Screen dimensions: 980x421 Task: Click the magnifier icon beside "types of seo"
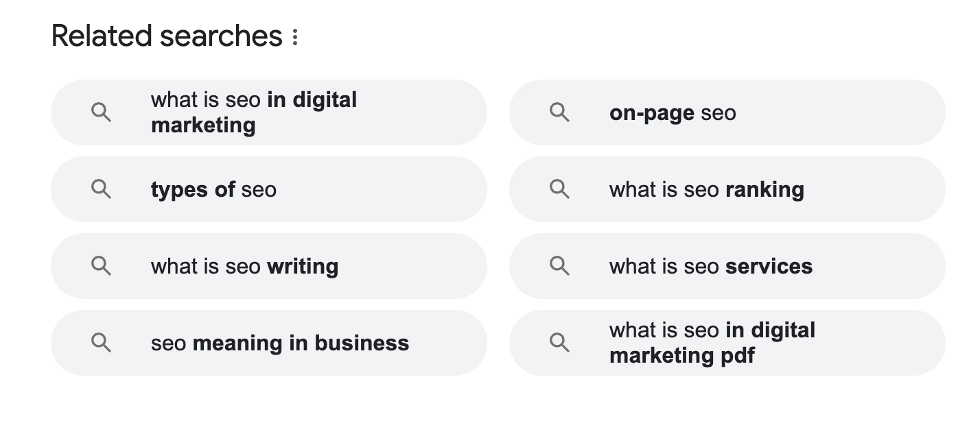pyautogui.click(x=101, y=189)
